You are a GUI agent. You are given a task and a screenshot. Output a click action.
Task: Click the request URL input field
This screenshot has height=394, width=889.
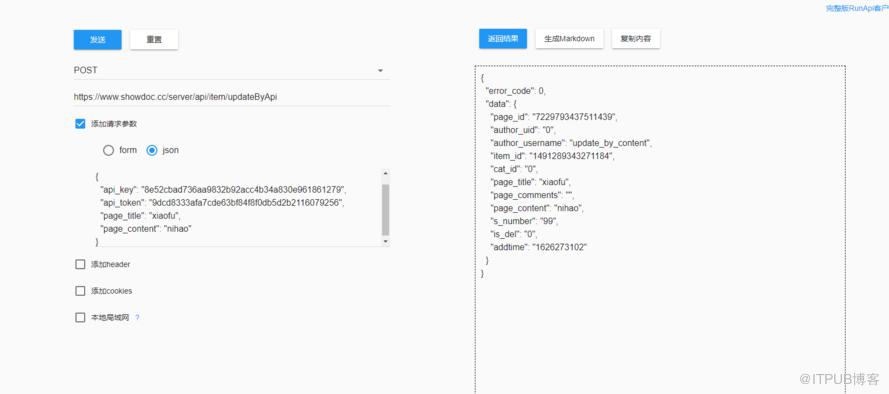tap(231, 97)
